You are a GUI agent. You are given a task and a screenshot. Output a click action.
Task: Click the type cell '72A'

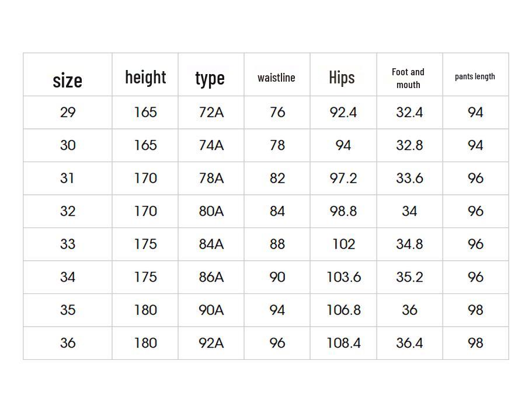click(211, 112)
